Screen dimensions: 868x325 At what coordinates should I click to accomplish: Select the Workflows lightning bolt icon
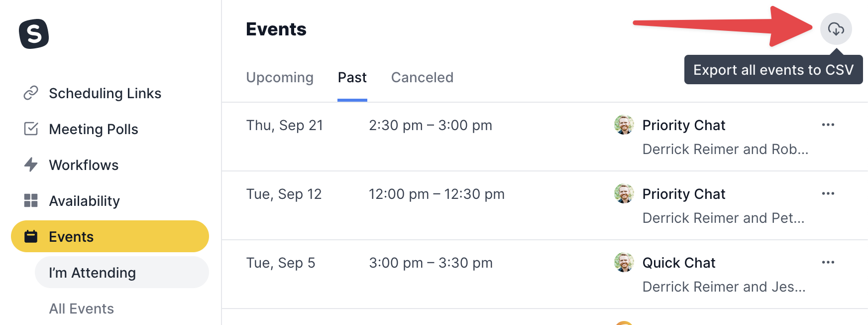point(31,164)
